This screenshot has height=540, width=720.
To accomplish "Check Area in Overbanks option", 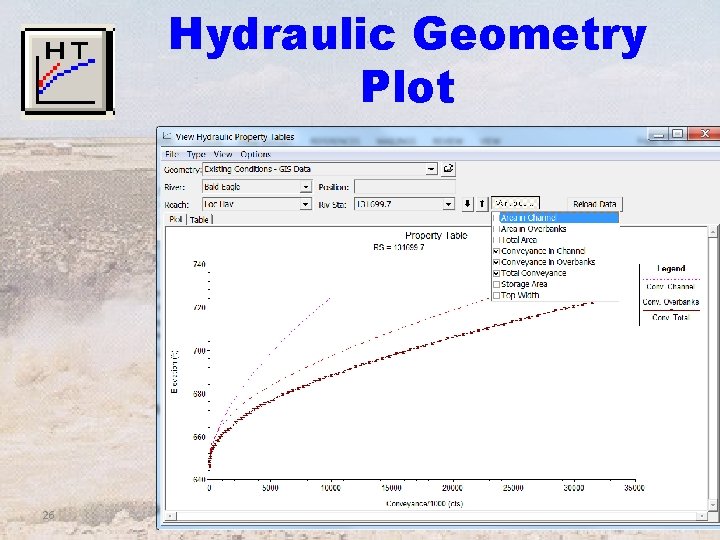I will (496, 229).
